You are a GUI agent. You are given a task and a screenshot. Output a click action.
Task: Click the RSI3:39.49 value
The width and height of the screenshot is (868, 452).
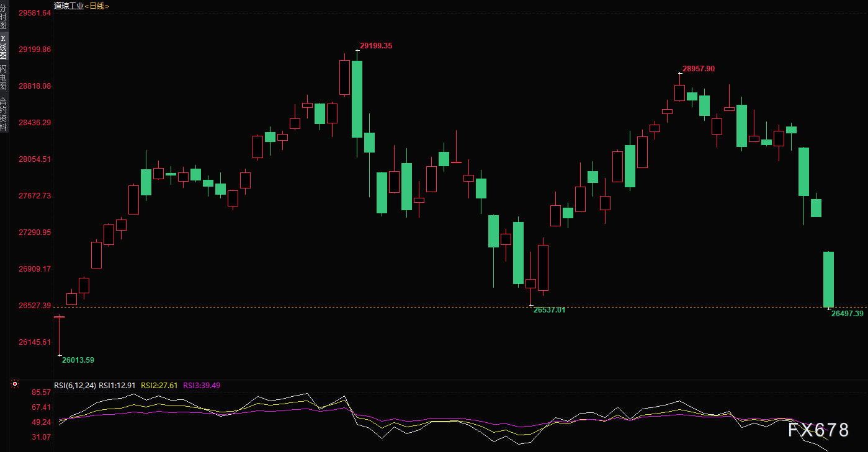201,385
